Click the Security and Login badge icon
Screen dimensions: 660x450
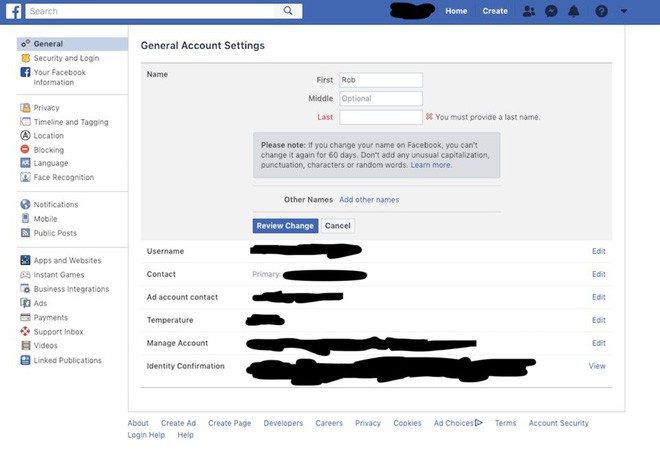click(x=25, y=58)
